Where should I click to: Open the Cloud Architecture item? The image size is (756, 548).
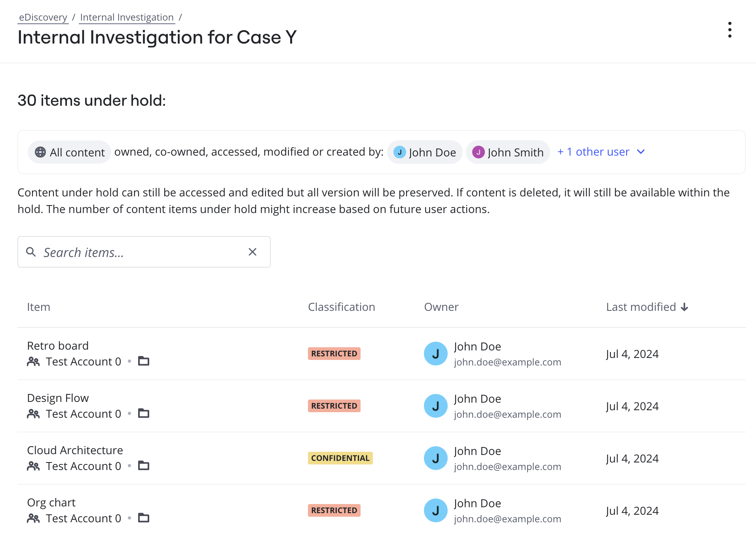pos(75,450)
